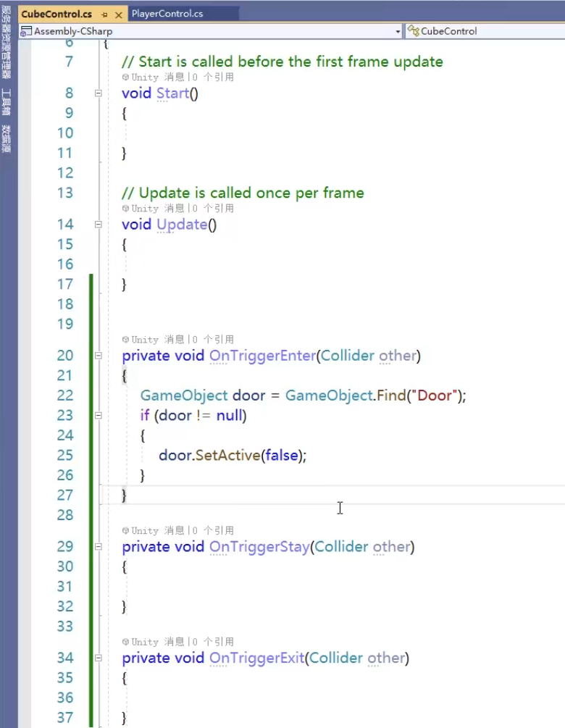
Task: Toggle pin on CubeControl.cs tab
Action: pos(104,15)
